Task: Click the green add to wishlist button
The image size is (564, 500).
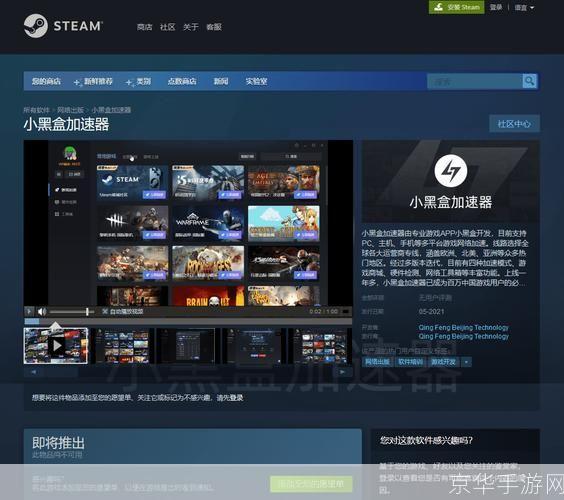Action: (311, 484)
